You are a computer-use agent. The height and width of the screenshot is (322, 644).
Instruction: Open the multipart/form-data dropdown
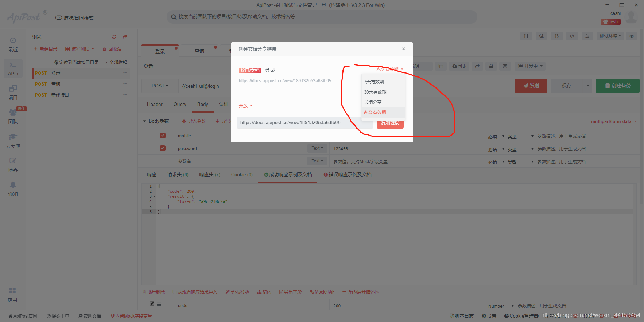(x=614, y=122)
